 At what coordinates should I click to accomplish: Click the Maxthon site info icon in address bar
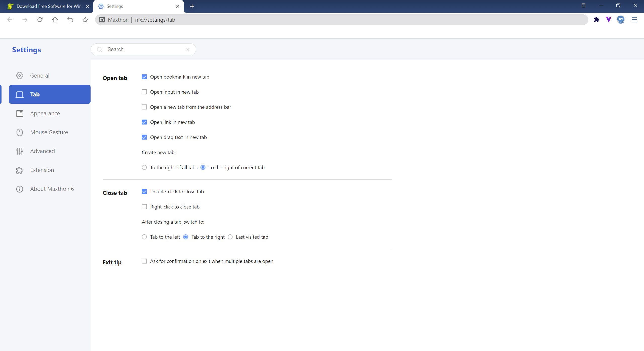click(102, 20)
